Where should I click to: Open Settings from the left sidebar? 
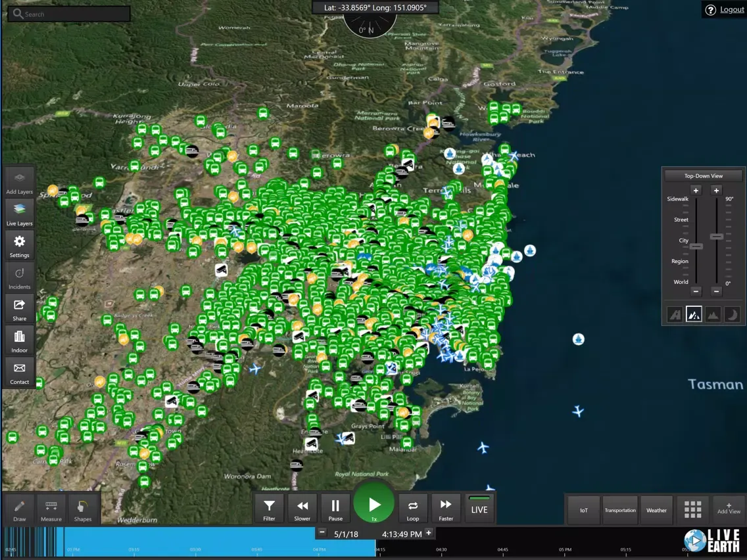coord(19,245)
